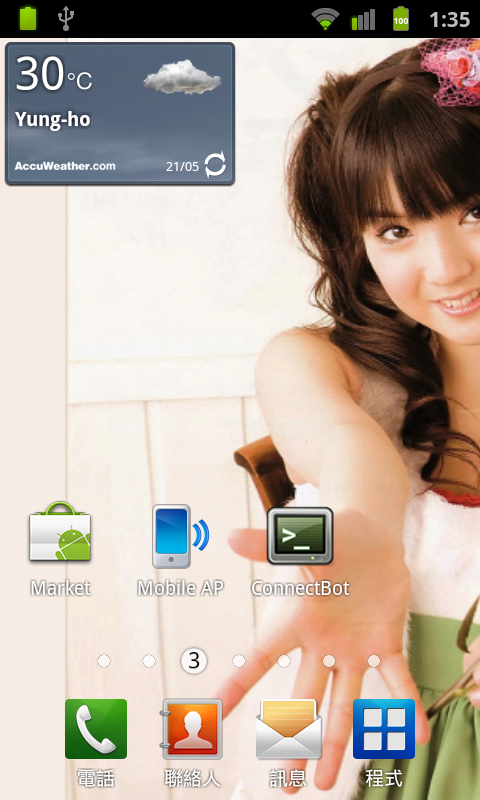Go to home screen page 7 dot
Viewport: 480px width, 800px height.
click(374, 661)
